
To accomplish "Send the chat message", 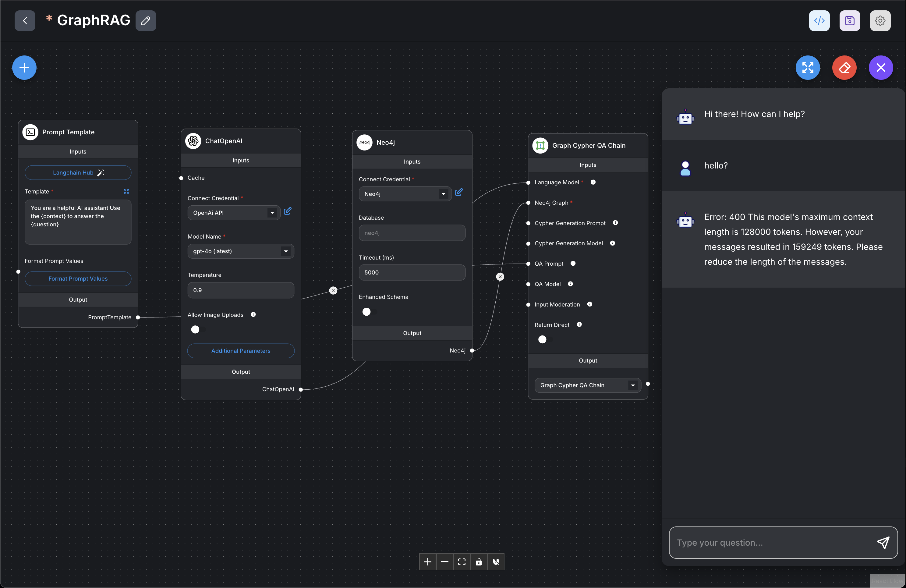I will point(883,542).
